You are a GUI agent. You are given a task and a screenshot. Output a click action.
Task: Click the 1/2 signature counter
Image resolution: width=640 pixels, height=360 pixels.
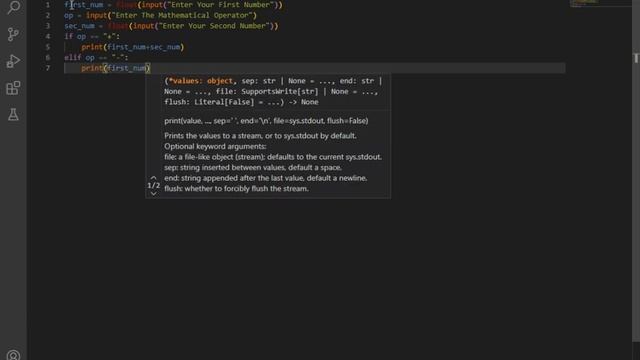(x=153, y=186)
